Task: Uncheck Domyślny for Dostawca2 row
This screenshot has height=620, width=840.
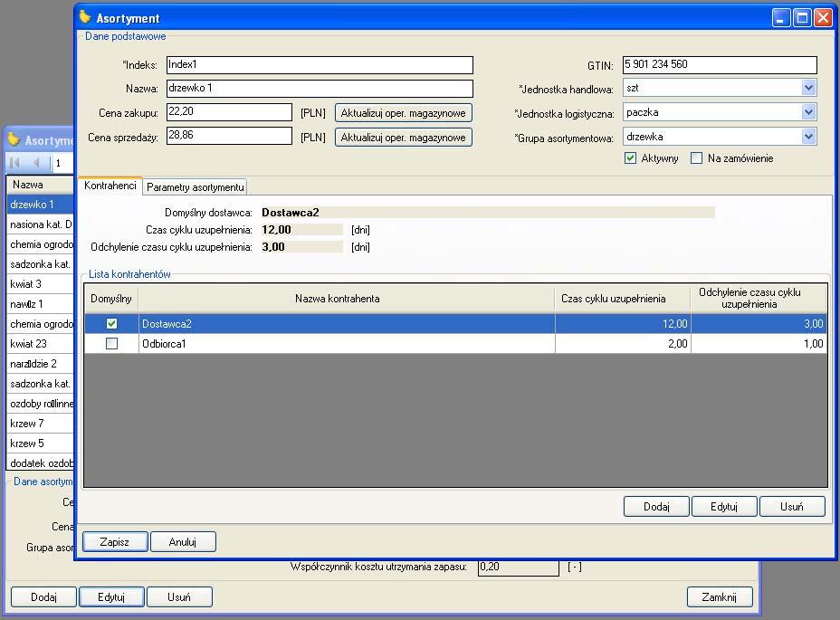Action: [111, 324]
